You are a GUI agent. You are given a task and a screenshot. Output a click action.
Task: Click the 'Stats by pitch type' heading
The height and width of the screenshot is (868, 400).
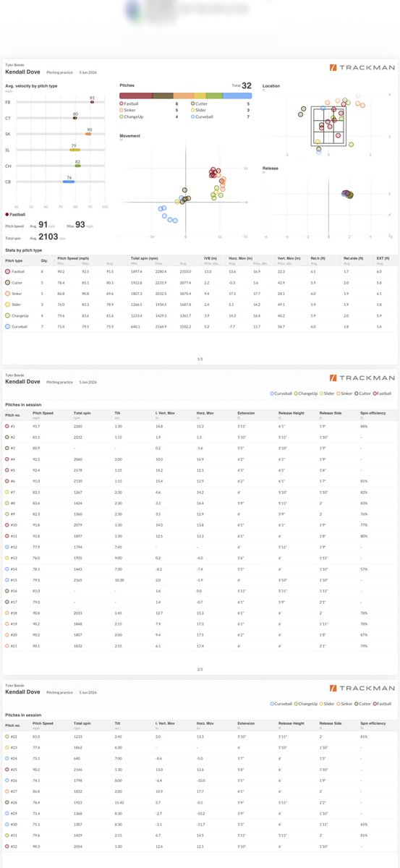pyautogui.click(x=22, y=250)
